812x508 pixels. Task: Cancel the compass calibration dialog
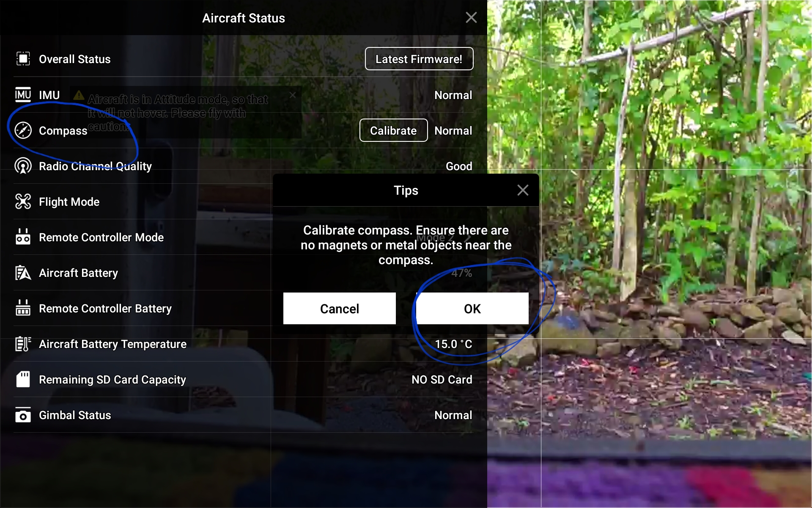point(340,309)
